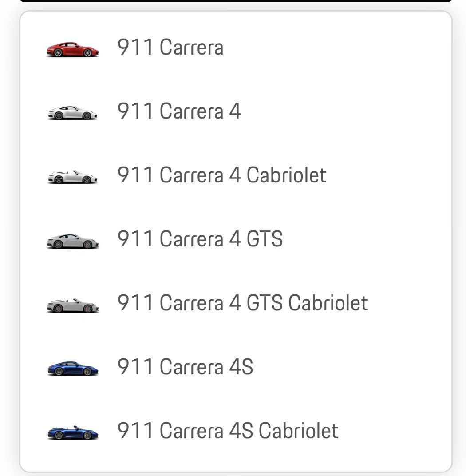Choose the 911 Carrera model label
This screenshot has height=476, width=466.
(170, 47)
